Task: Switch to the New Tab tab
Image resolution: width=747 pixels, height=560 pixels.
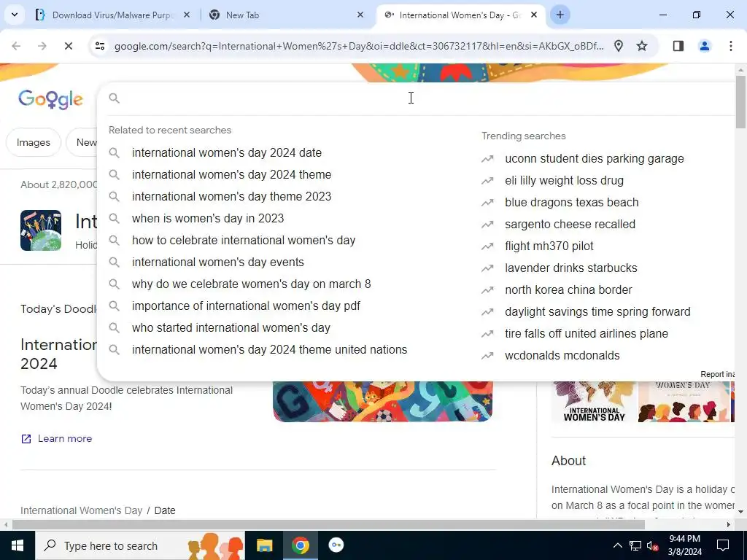Action: (286, 15)
